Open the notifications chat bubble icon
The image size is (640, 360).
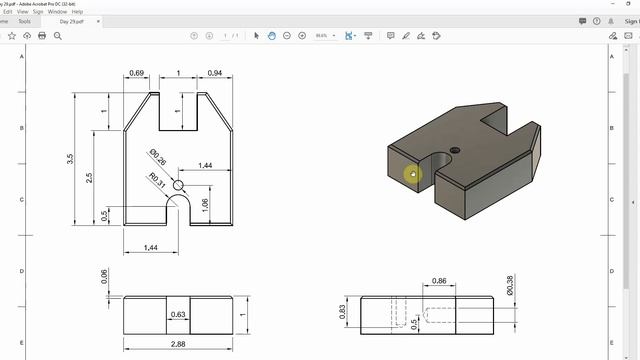(x=582, y=21)
